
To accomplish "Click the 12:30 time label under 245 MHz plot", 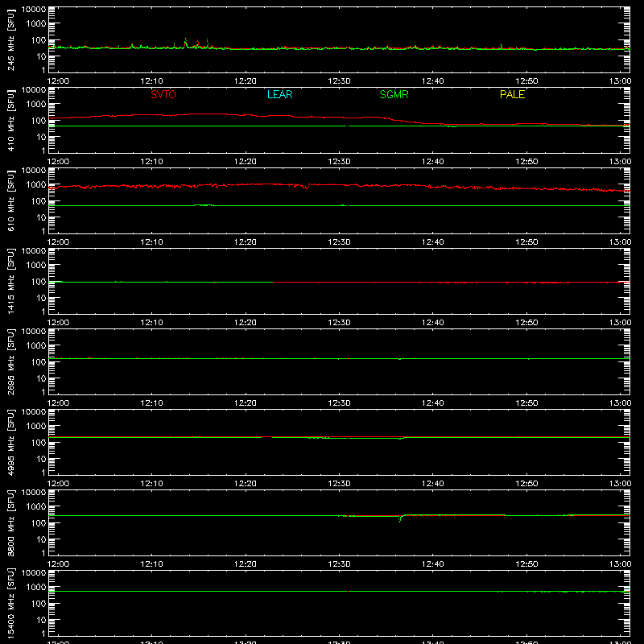I will coord(339,81).
